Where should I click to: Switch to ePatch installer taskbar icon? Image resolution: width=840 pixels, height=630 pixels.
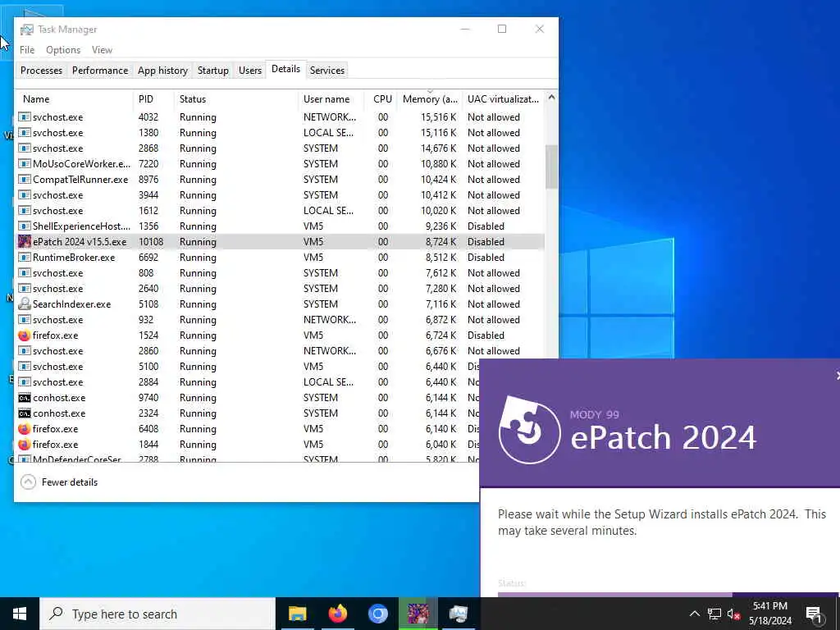[418, 614]
